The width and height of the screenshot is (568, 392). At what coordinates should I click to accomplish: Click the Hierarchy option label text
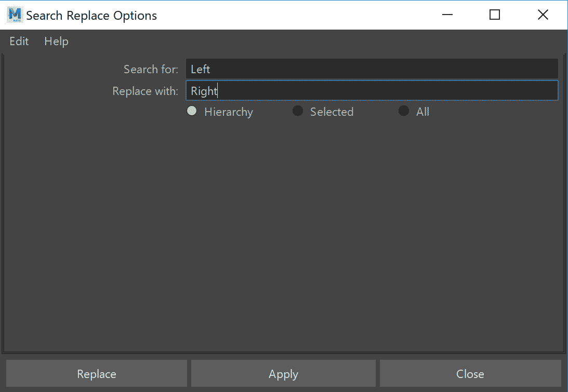point(229,112)
